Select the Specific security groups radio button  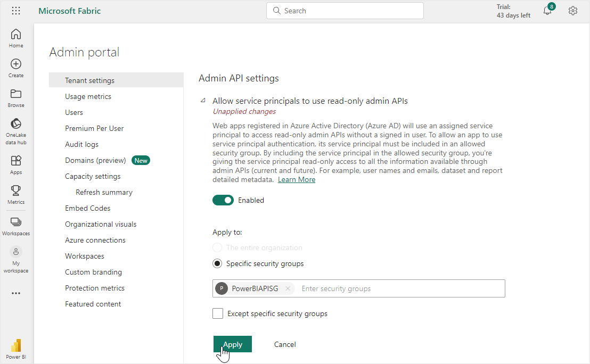[217, 264]
